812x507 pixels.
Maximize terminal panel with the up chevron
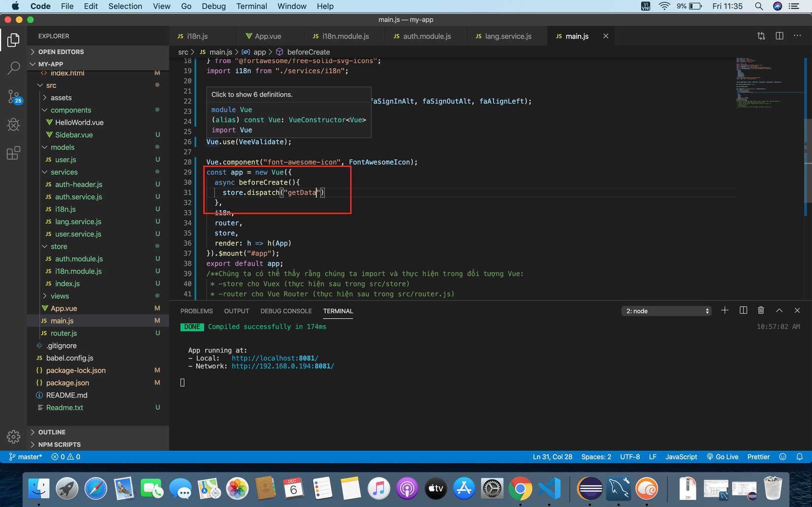point(779,310)
